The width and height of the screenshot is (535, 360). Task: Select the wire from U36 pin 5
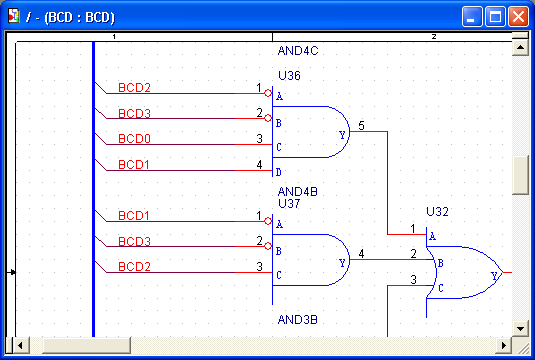387,183
